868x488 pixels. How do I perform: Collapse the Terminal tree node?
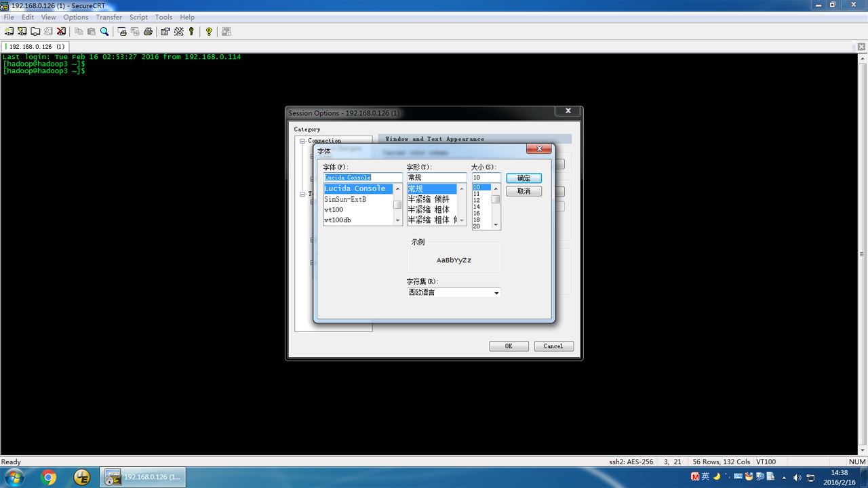tap(303, 194)
